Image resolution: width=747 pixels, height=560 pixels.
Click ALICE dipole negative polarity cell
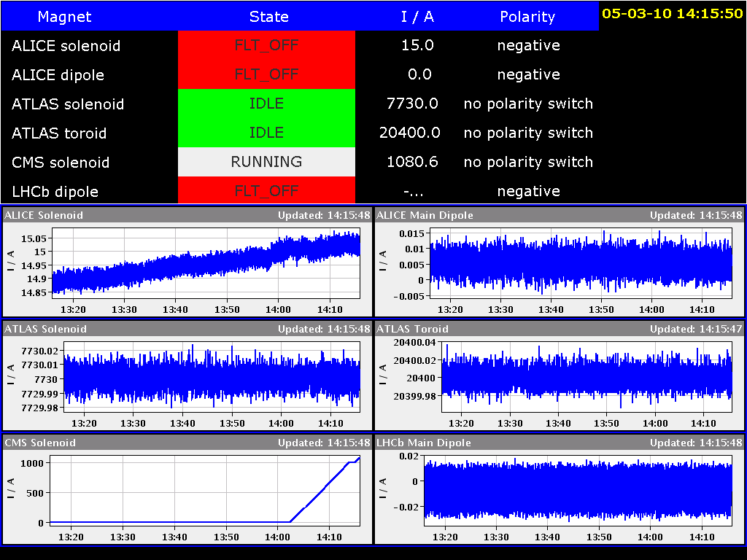coord(528,74)
